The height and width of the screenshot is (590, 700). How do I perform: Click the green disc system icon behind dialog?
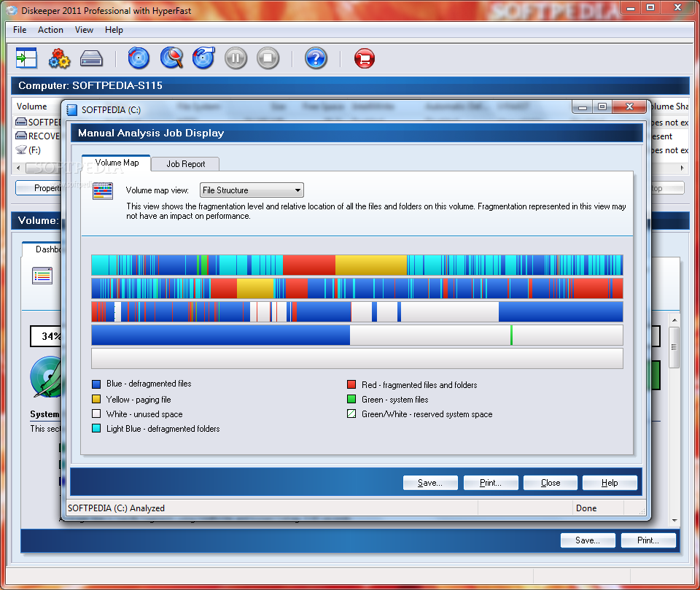tap(45, 376)
